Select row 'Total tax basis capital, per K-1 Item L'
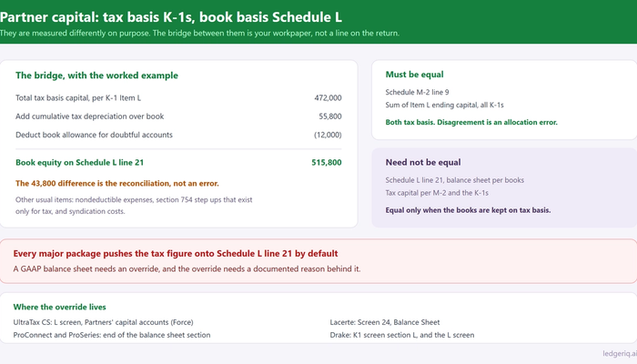This screenshot has width=637, height=364. click(x=178, y=98)
